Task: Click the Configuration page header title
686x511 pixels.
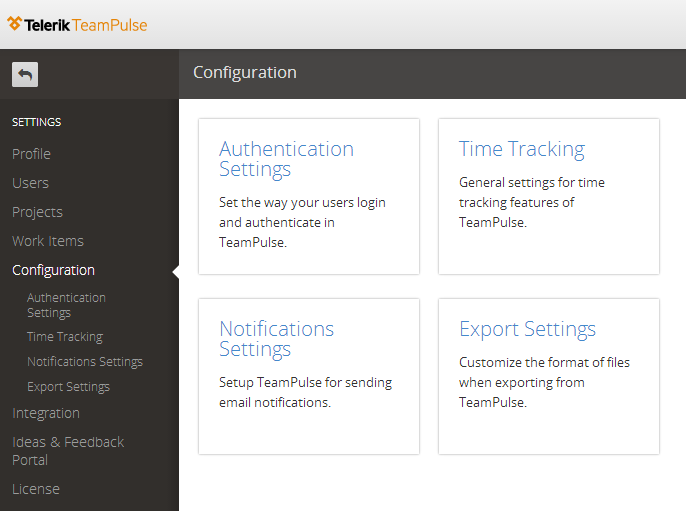Action: [245, 73]
